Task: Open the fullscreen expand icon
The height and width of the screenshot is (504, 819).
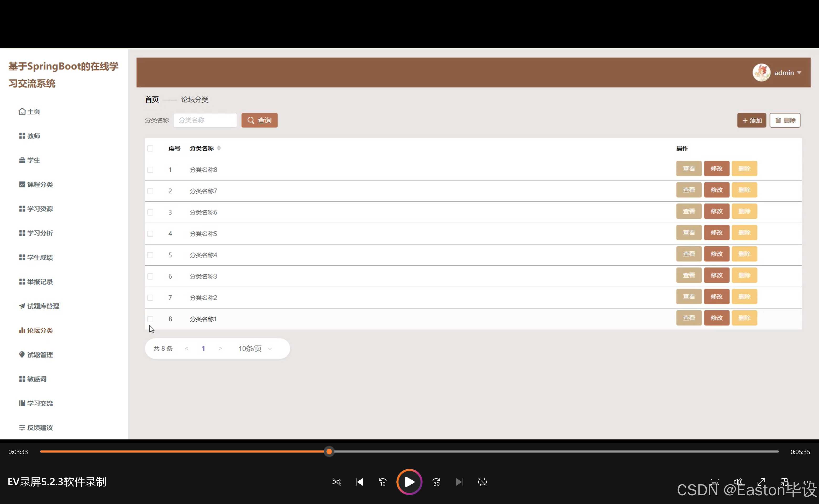Action: (x=761, y=482)
